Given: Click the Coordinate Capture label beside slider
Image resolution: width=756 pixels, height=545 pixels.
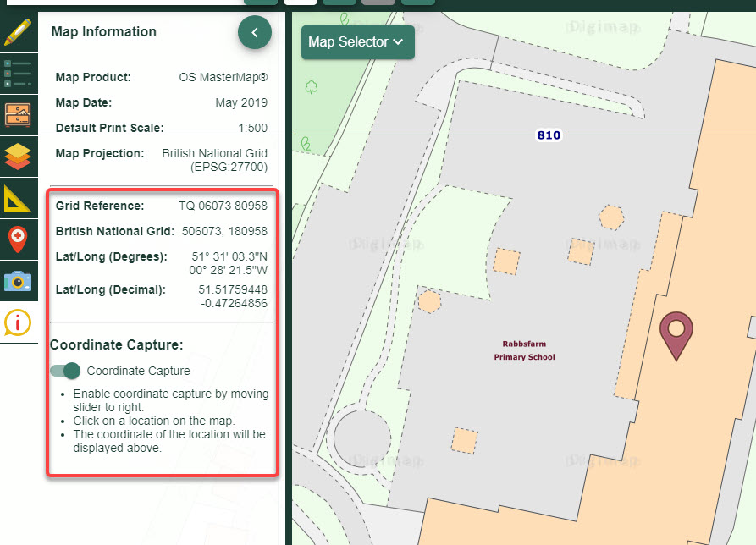Looking at the screenshot, I should (138, 371).
